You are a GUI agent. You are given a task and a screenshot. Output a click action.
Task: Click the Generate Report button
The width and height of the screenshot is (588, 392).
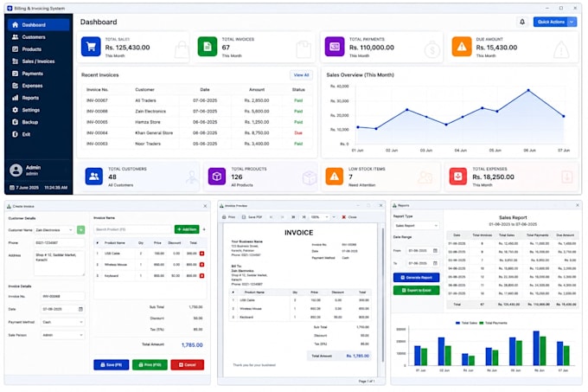click(416, 278)
